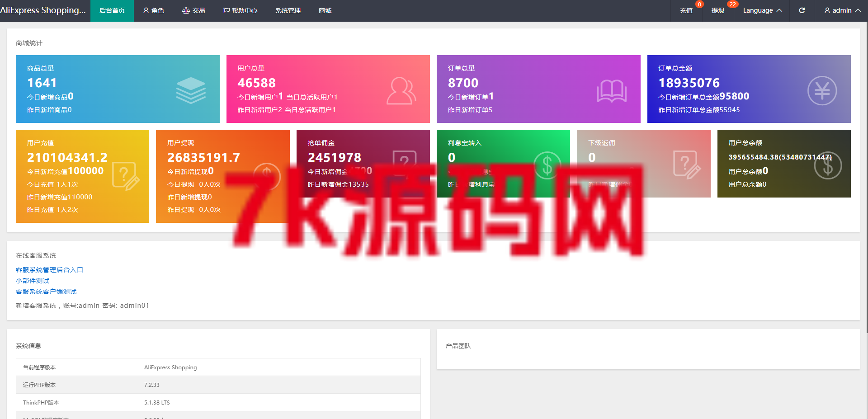Open 客服系统管理后台入口 link
This screenshot has height=419, width=868.
pos(49,270)
